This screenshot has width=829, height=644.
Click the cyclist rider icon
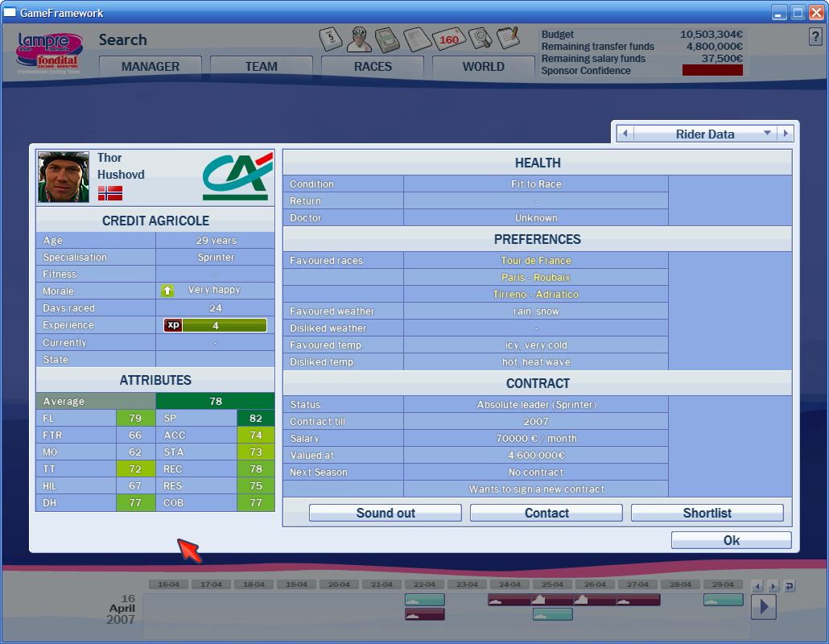359,39
